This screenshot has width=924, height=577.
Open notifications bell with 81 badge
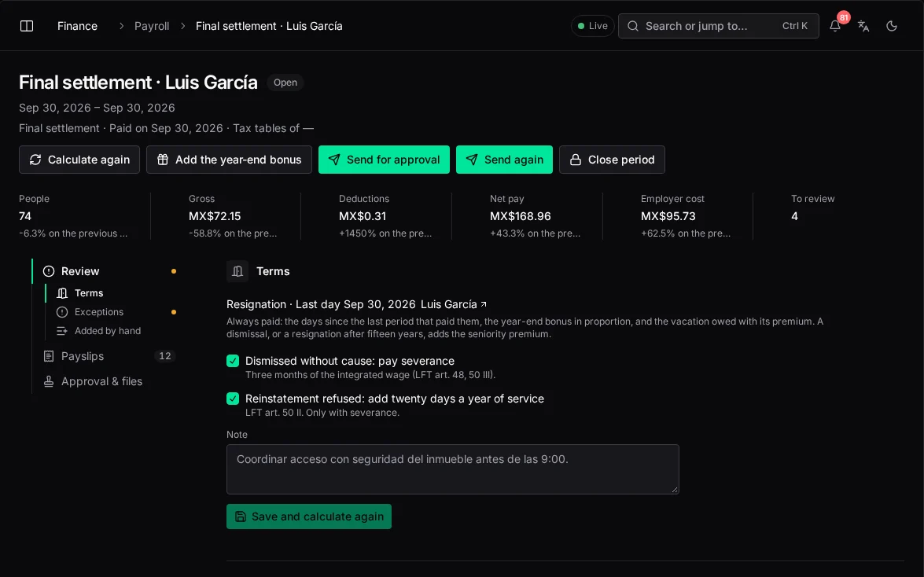pos(835,26)
